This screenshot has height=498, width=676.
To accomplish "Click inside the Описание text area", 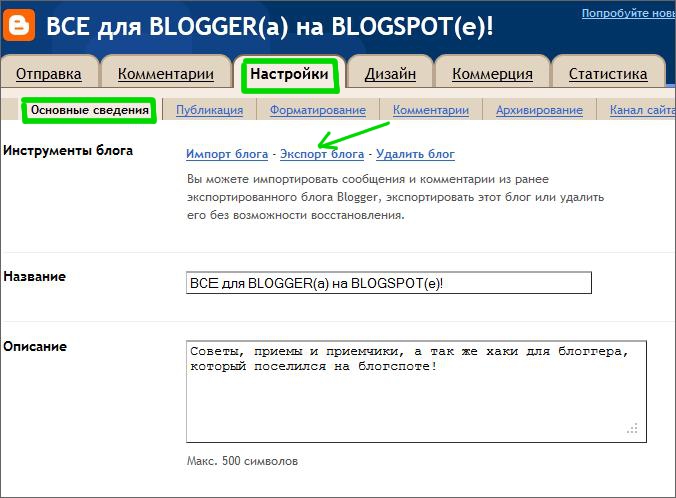I will [x=416, y=392].
